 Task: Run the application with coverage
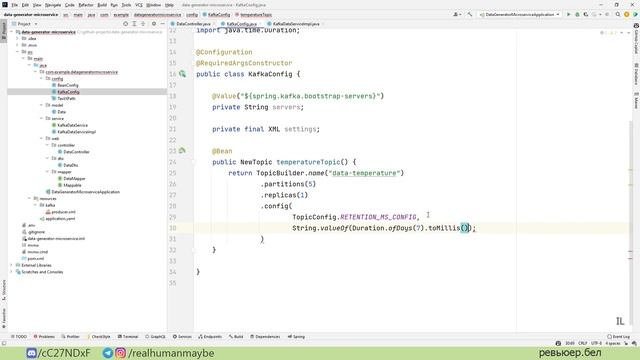click(586, 14)
